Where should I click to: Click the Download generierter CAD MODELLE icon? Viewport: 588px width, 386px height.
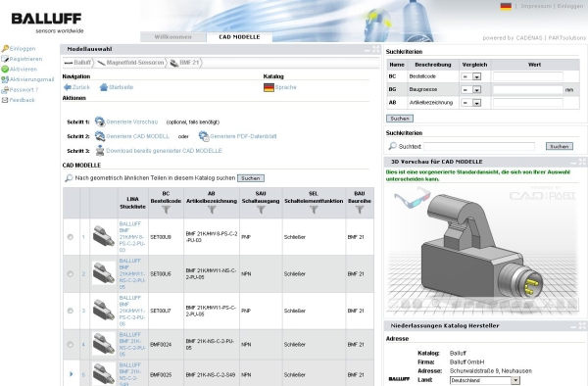(100, 150)
